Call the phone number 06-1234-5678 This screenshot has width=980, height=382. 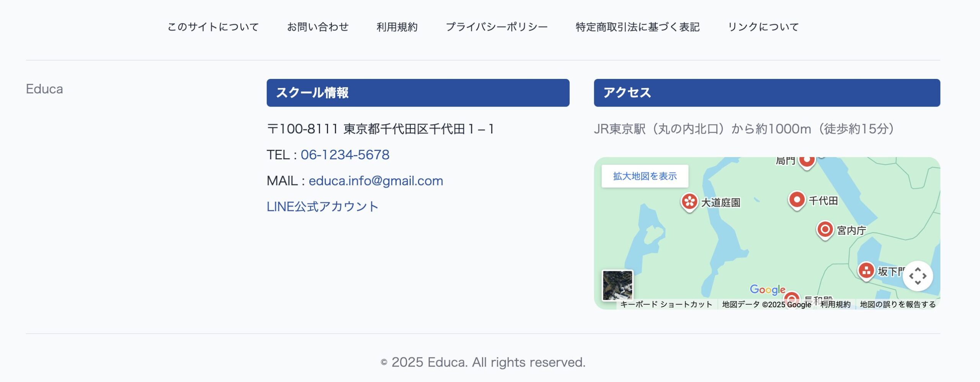(345, 155)
